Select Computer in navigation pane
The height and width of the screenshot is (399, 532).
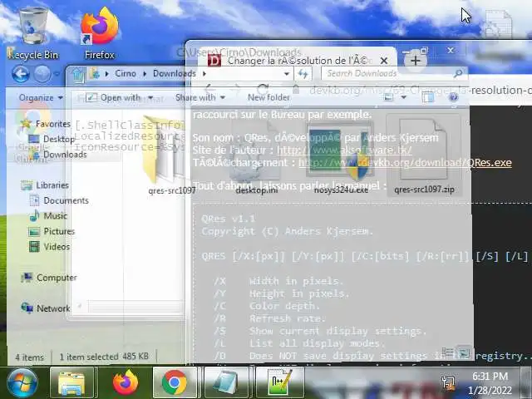click(49, 278)
